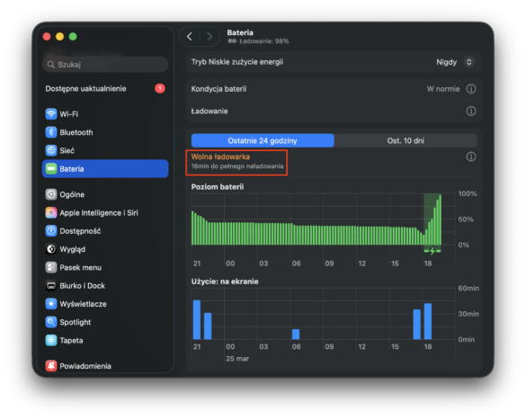Switch to Ost. 10 dni tab
The image size is (526, 420).
pyautogui.click(x=406, y=140)
